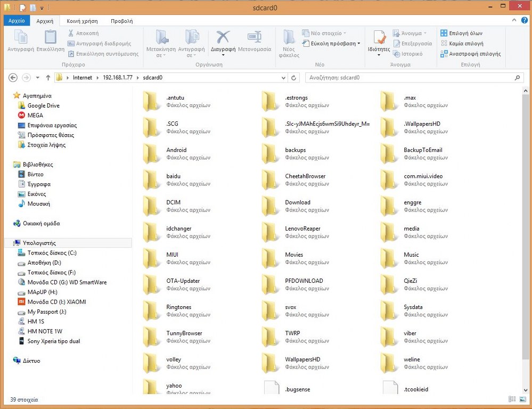This screenshot has height=409, width=532.
Task: Click the Properties (Ιδιότητες) icon
Action: point(379,38)
